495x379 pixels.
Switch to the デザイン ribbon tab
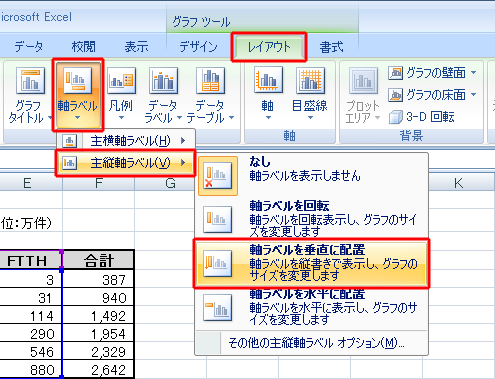[x=198, y=47]
